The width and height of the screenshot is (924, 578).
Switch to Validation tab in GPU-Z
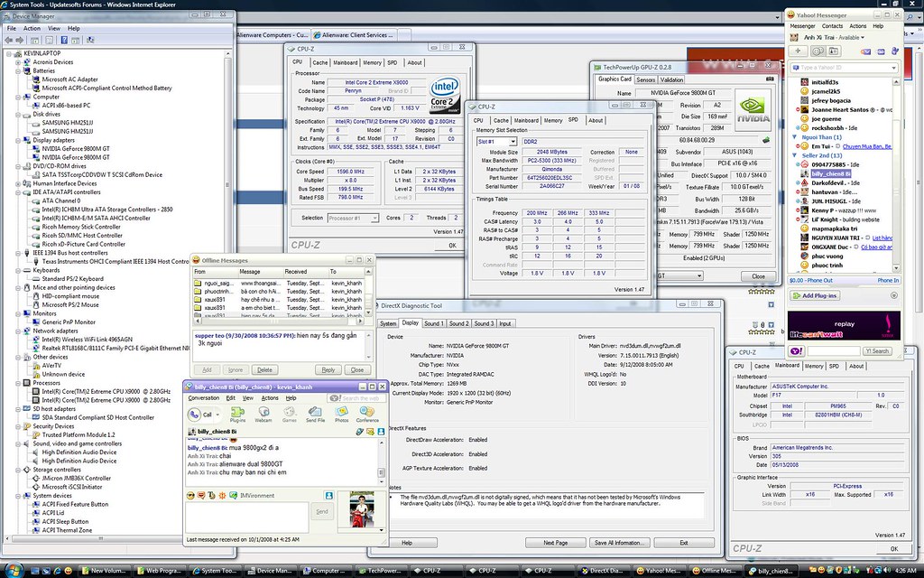671,79
